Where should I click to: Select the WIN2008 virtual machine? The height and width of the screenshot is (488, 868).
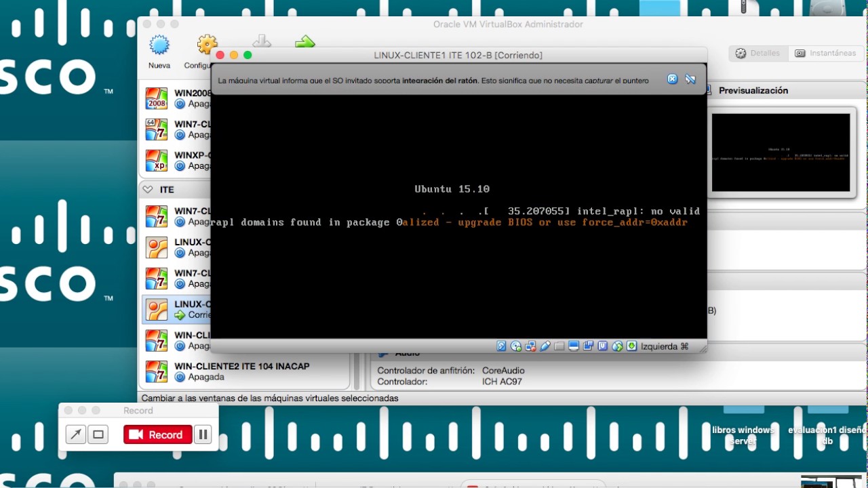tap(176, 98)
